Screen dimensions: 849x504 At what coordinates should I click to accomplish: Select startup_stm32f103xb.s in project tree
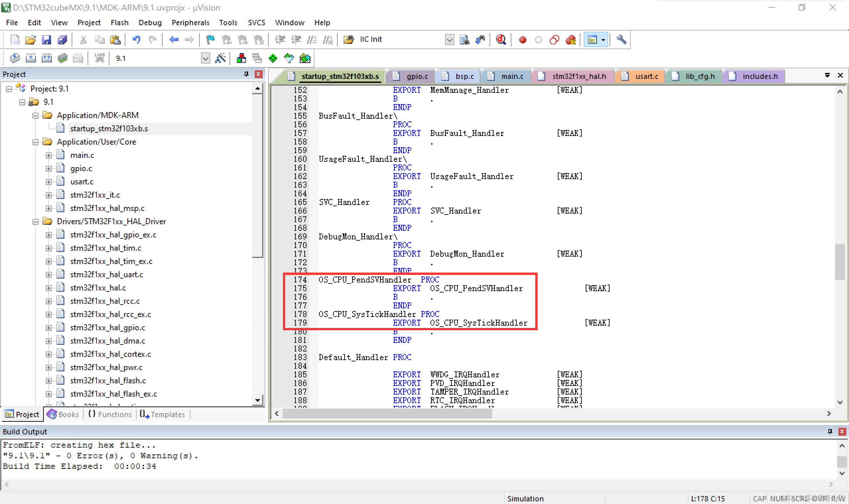pyautogui.click(x=109, y=129)
